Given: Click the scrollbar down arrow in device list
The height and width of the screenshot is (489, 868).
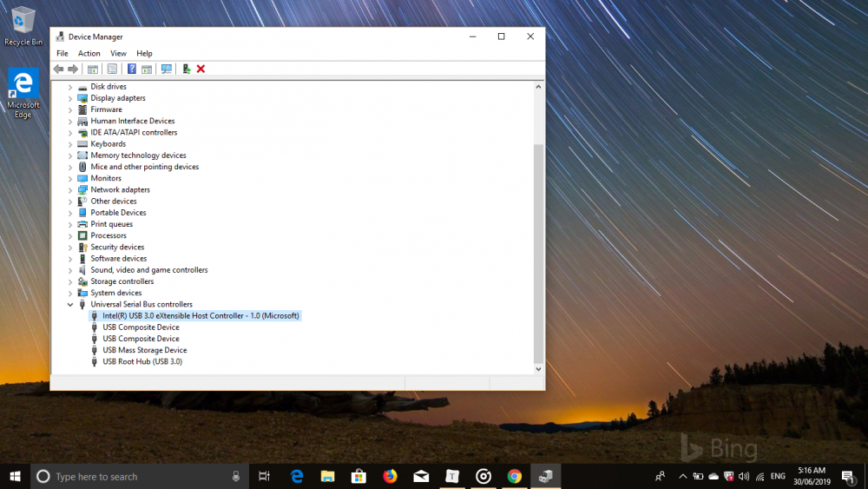Looking at the screenshot, I should [538, 369].
